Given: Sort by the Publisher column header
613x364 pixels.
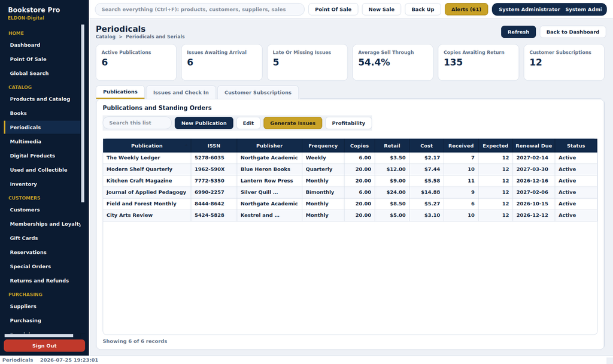Looking at the screenshot, I should [x=269, y=146].
